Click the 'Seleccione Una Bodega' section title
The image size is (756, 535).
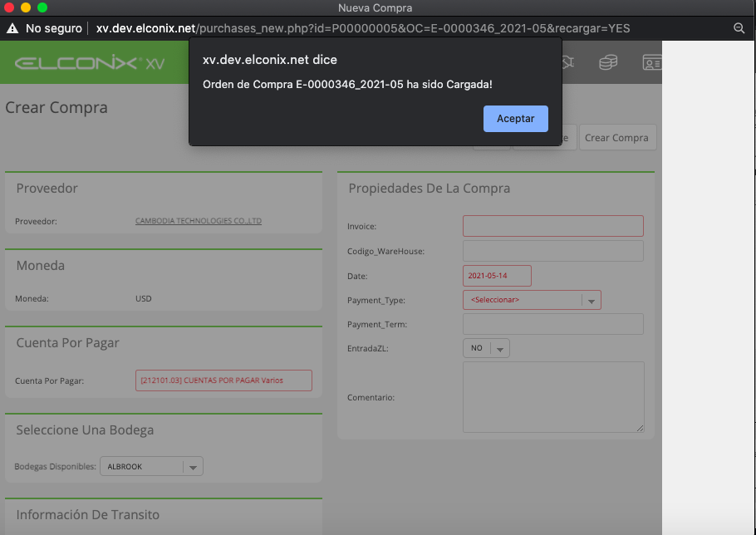[x=85, y=430]
